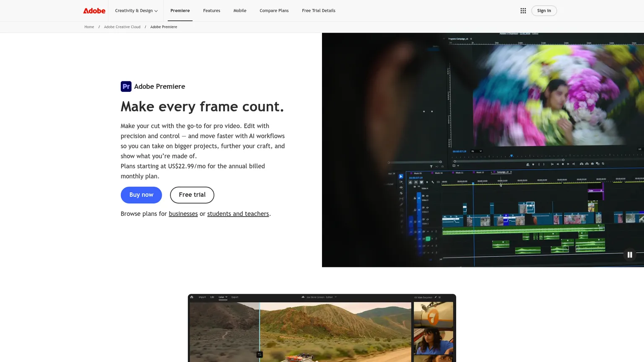644x362 pixels.
Task: Follow the students and teachers link
Action: click(x=238, y=214)
